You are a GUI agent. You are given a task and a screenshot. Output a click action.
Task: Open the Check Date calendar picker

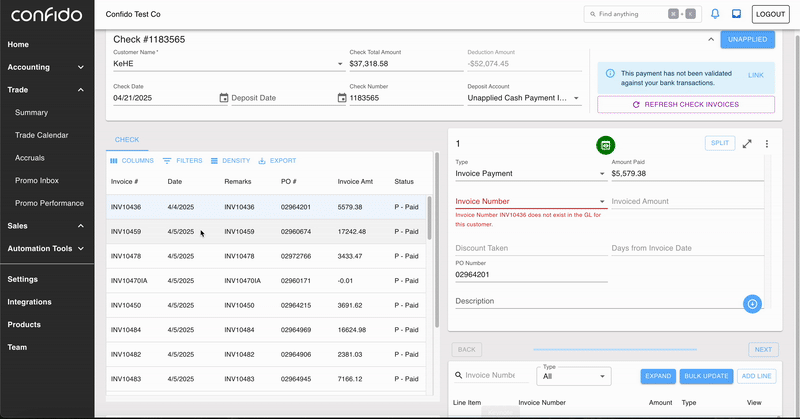[x=223, y=98]
